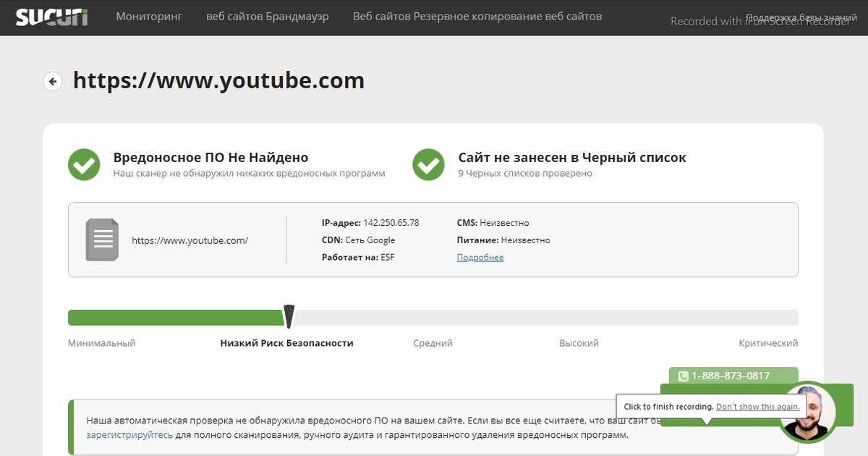Call the 1-888-873-0817 phone button

coord(733,376)
